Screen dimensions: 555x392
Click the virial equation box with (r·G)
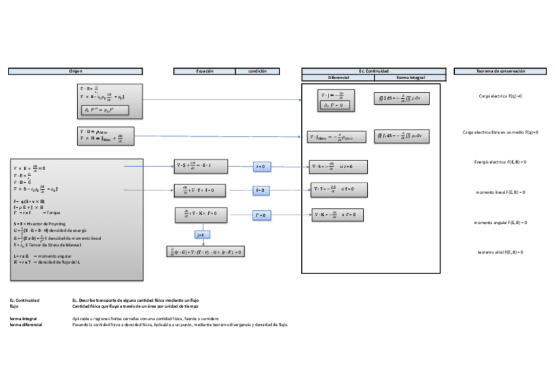coord(206,252)
